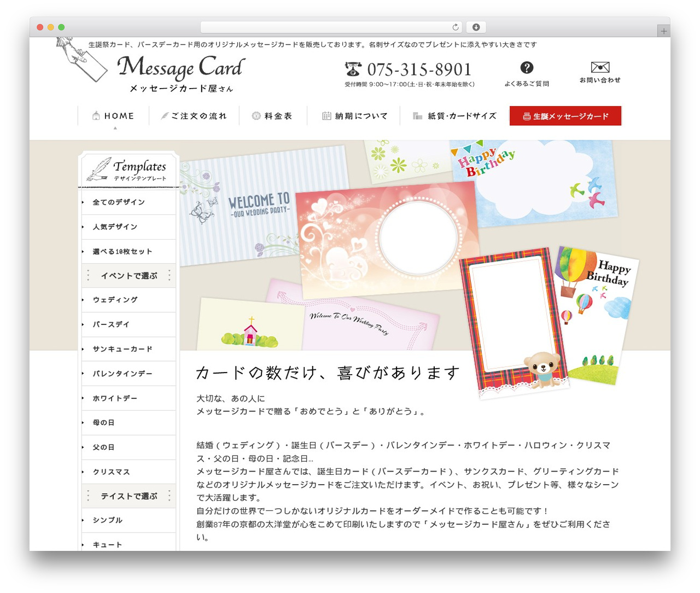The height and width of the screenshot is (593, 700).
Task: Click the quill icon beside Templates heading
Action: (x=98, y=169)
